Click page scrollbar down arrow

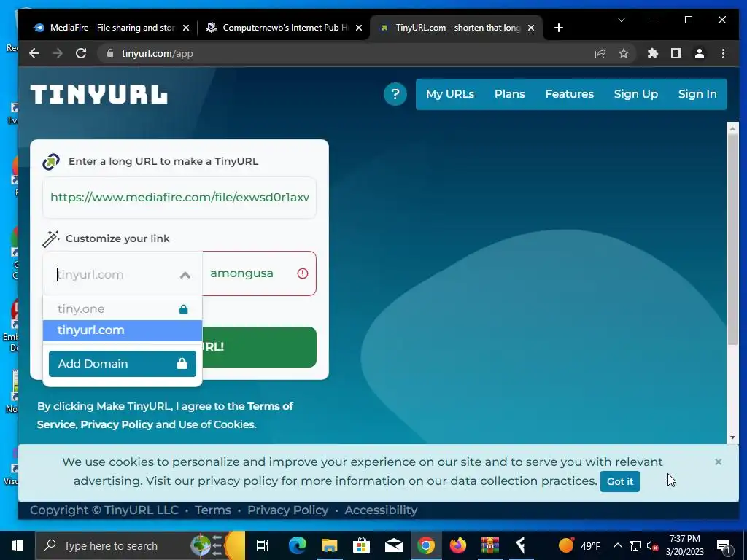coord(732,437)
